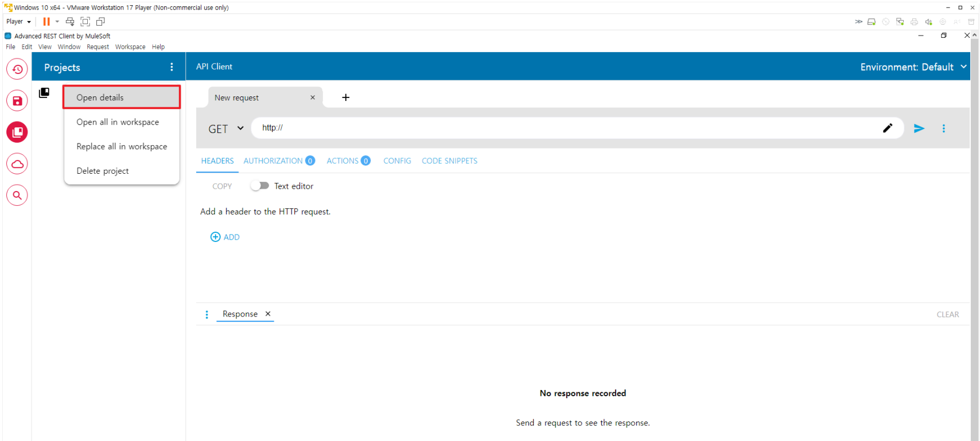Viewport: 980px width, 441px height.
Task: Open the Help menu
Action: pyautogui.click(x=158, y=47)
